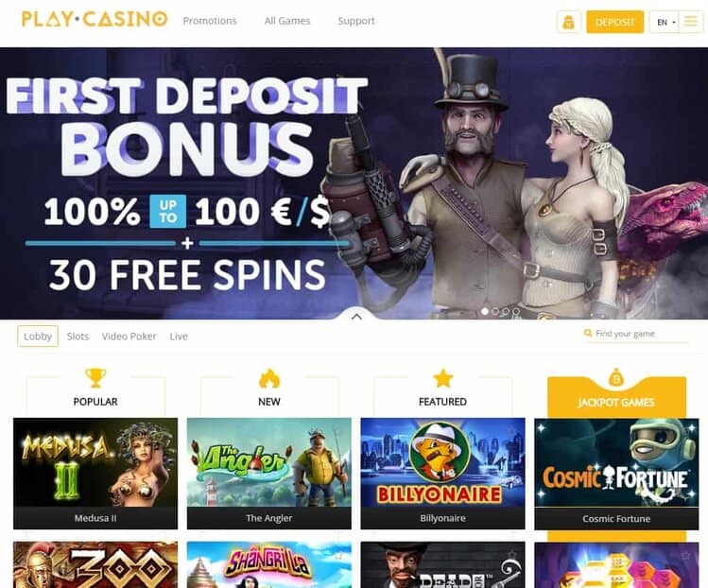Viewport: 708px width, 588px height.
Task: Select the third banner slide dot
Action: (506, 311)
